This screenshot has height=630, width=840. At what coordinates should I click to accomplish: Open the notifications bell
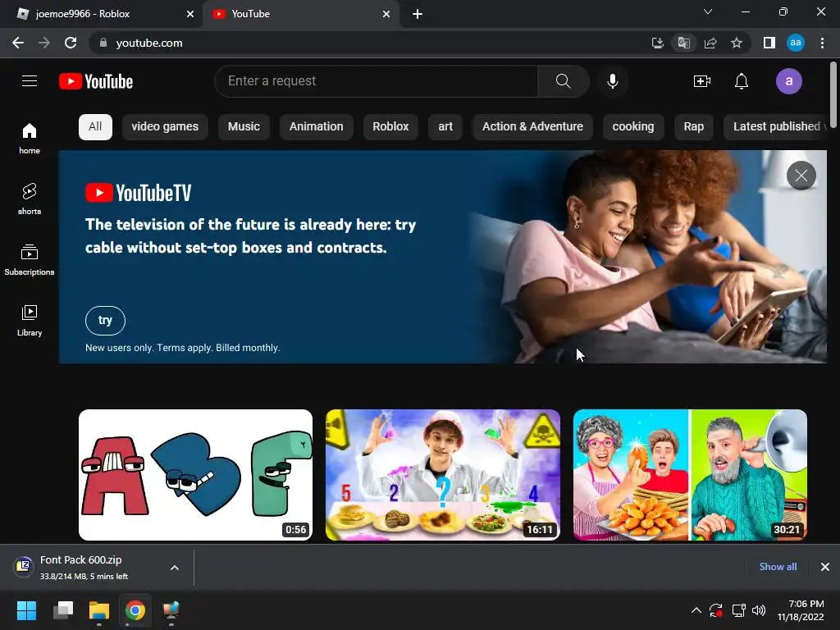click(x=742, y=81)
